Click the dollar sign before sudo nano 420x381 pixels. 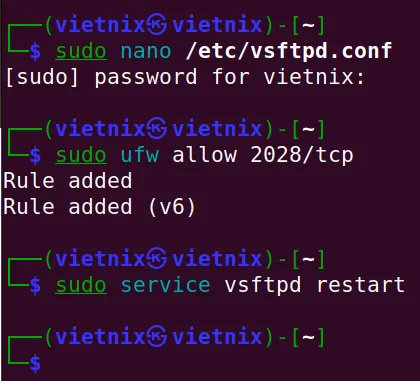(x=35, y=52)
